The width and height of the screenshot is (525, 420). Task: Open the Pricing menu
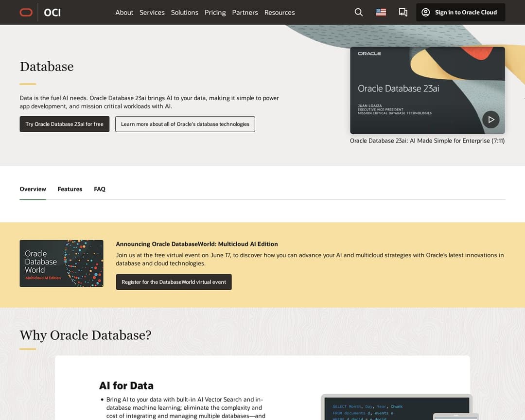click(x=215, y=12)
